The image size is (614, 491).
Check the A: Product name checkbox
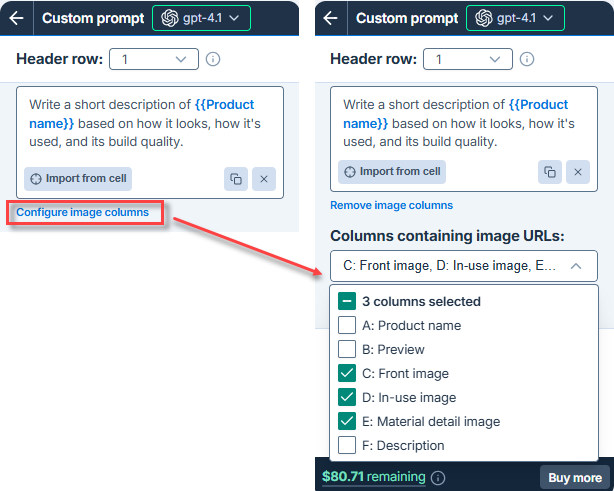[347, 325]
